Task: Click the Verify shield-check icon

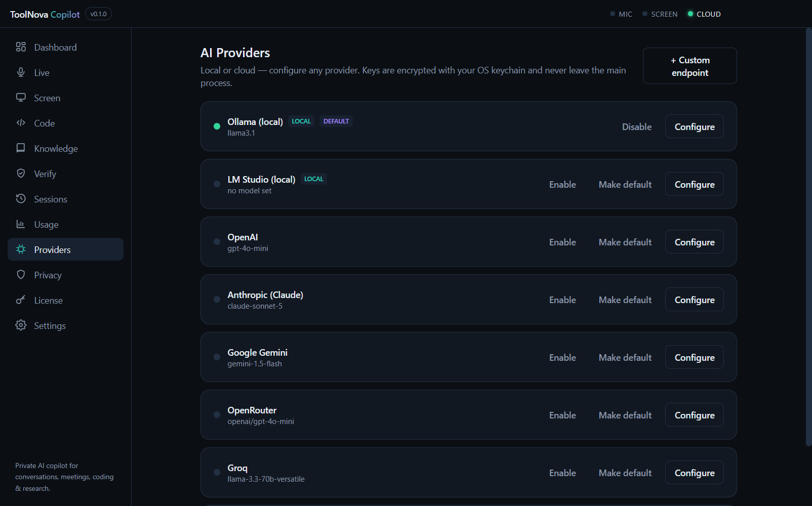Action: click(x=21, y=174)
